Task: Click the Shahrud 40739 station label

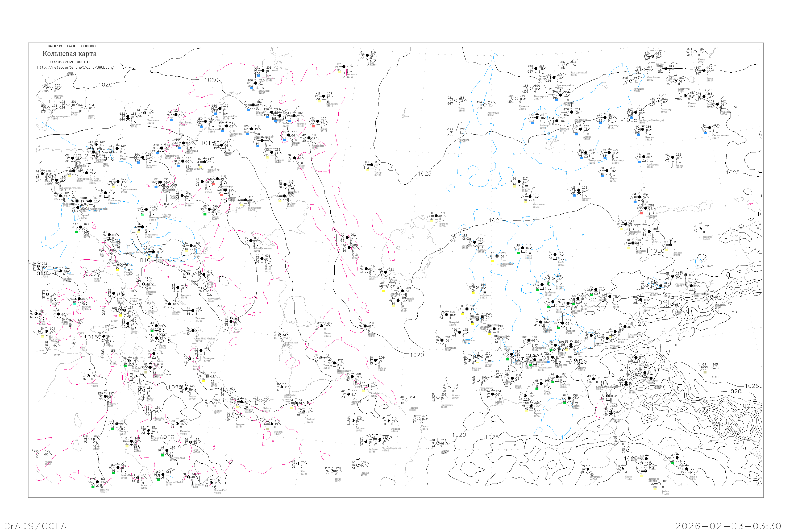Action: coord(310,420)
